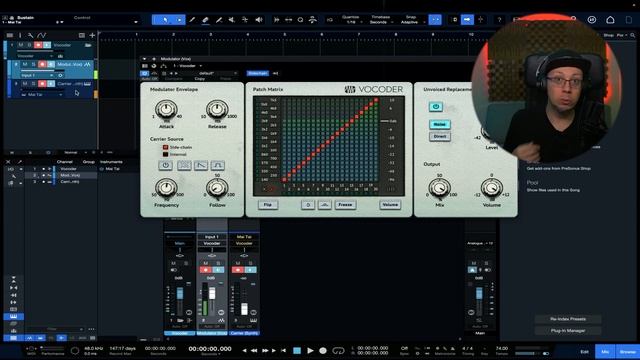Record-arm the Vocoder folder track
Screen dimensions: 640x360
38,45
